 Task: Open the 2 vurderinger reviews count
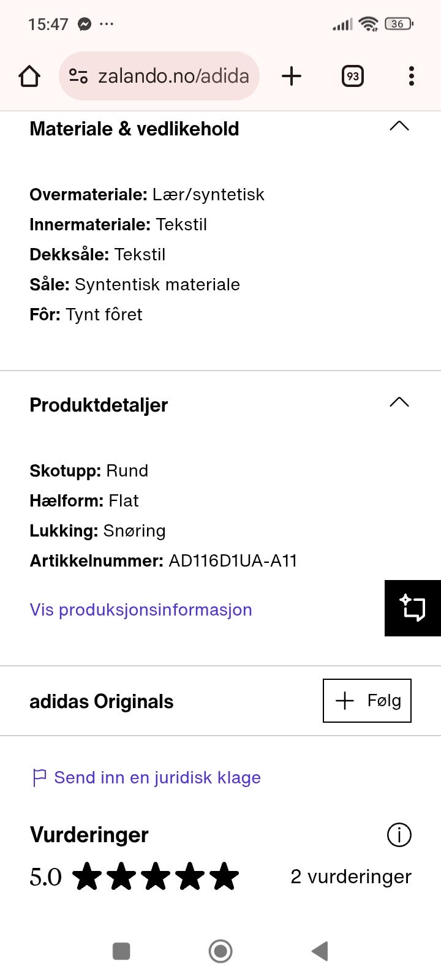[350, 876]
